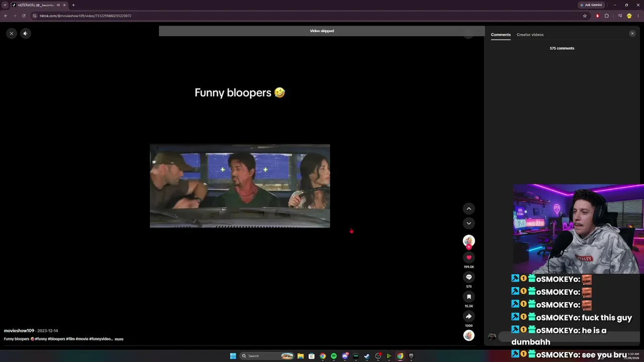Open Epic Games Launcher from the taskbar
The width and height of the screenshot is (644, 362).
tap(411, 356)
